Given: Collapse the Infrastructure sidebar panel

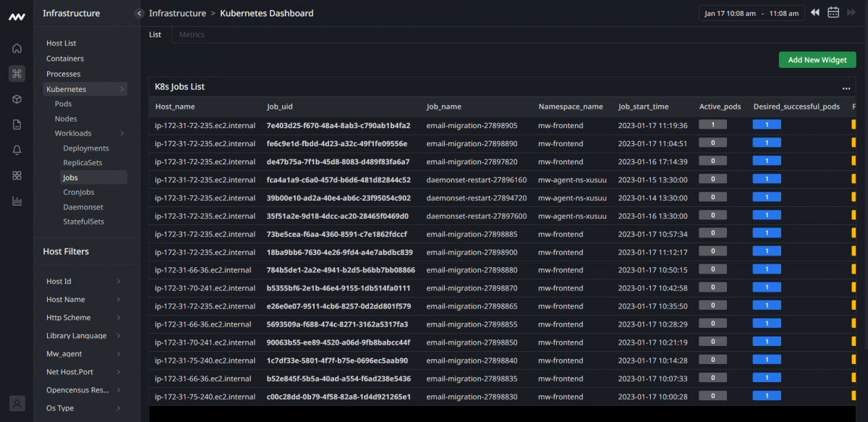Looking at the screenshot, I should click(x=138, y=12).
